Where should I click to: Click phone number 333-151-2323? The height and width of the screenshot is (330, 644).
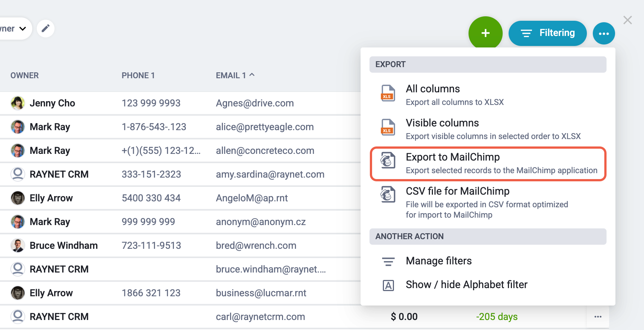click(x=151, y=174)
